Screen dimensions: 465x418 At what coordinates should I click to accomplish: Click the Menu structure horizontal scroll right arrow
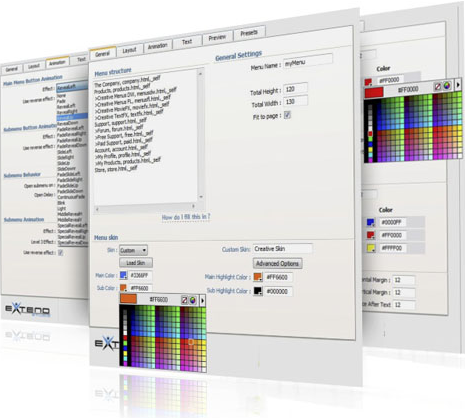click(x=193, y=206)
